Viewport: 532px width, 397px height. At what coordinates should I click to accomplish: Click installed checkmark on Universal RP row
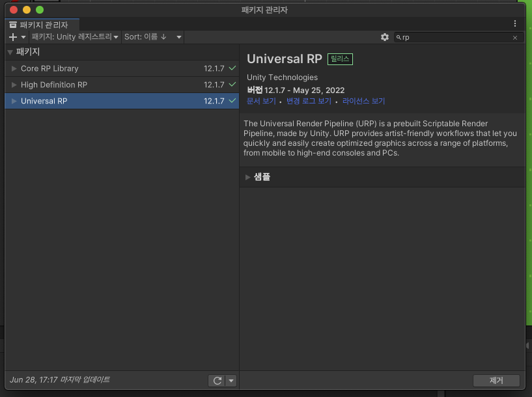click(x=232, y=101)
